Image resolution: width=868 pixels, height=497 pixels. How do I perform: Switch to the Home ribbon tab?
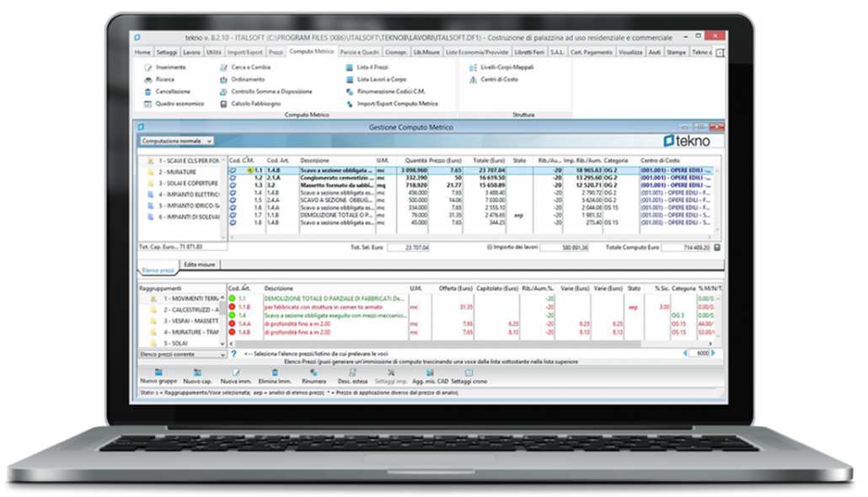pos(142,52)
